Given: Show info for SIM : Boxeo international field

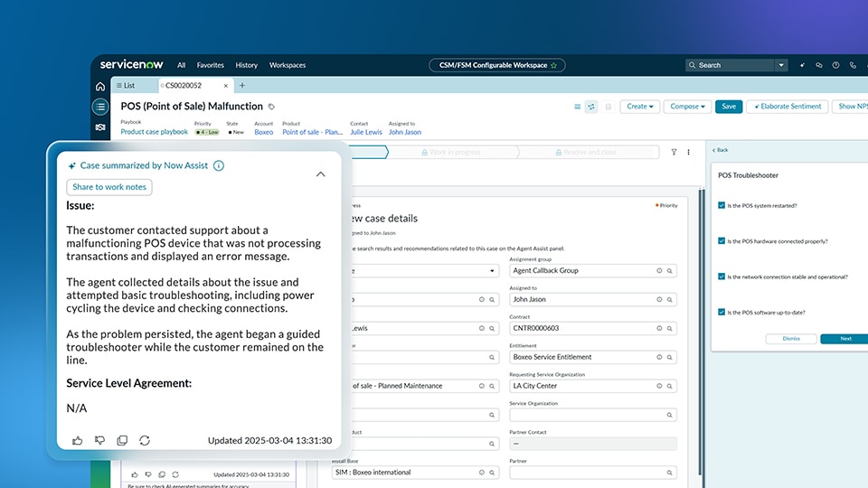Looking at the screenshot, I should (x=482, y=473).
